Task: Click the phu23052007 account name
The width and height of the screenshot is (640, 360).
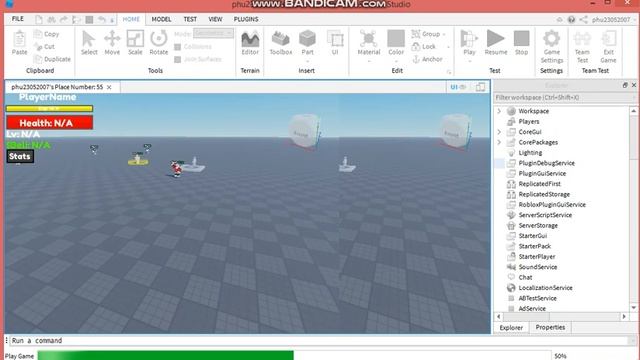Action: (611, 20)
